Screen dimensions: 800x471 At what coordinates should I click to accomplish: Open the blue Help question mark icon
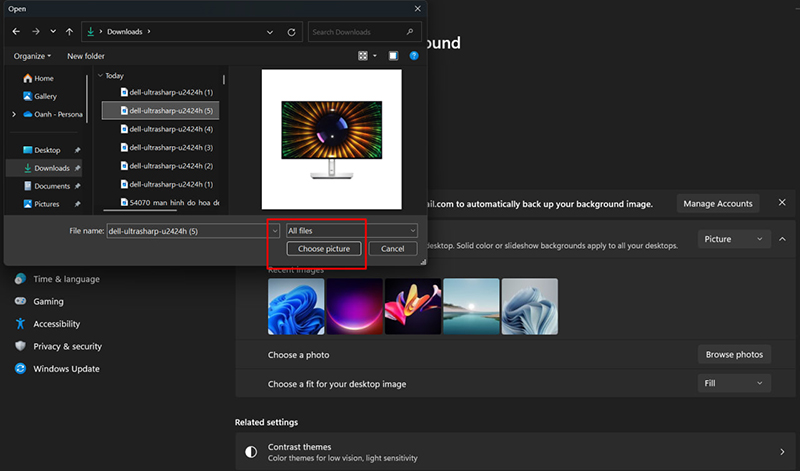point(414,56)
